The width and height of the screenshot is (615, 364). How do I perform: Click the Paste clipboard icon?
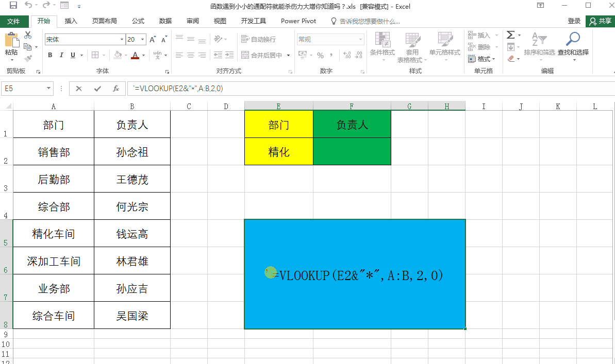[x=11, y=40]
